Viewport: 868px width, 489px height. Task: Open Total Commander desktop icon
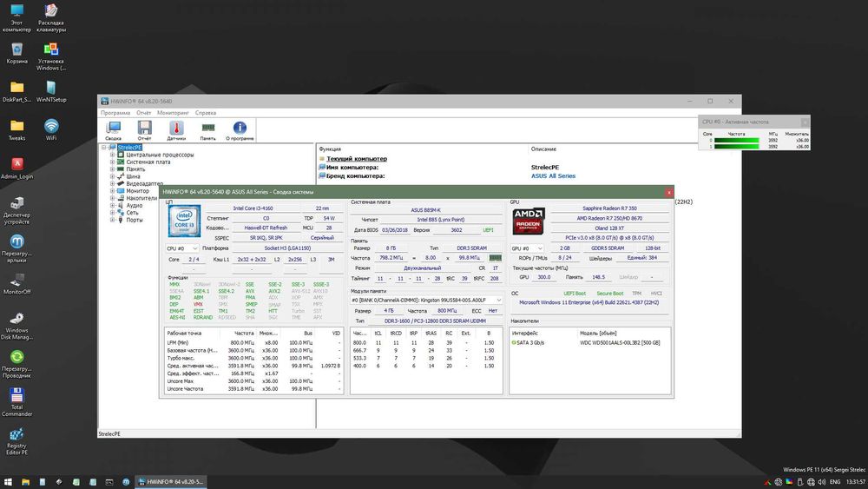tap(16, 401)
